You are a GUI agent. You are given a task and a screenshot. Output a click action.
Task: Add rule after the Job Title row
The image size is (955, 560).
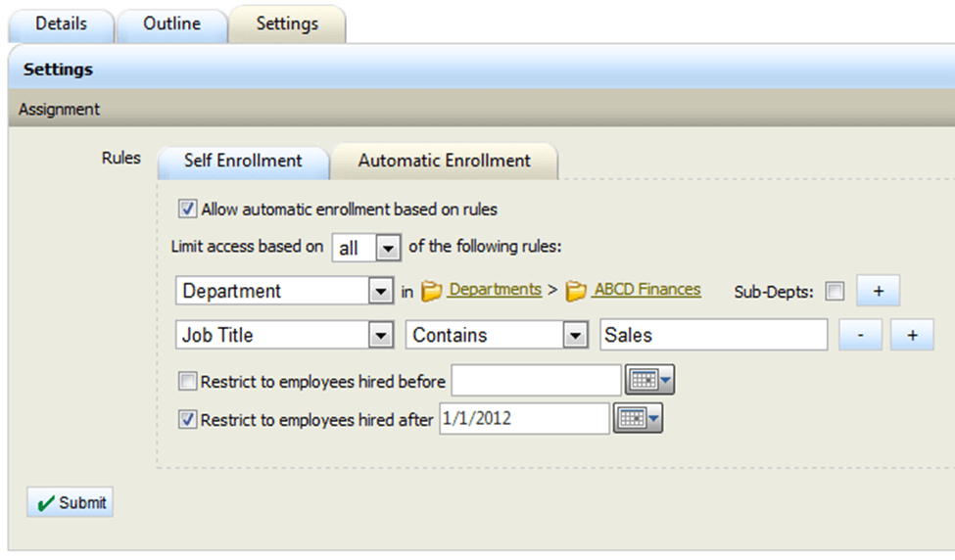click(912, 335)
